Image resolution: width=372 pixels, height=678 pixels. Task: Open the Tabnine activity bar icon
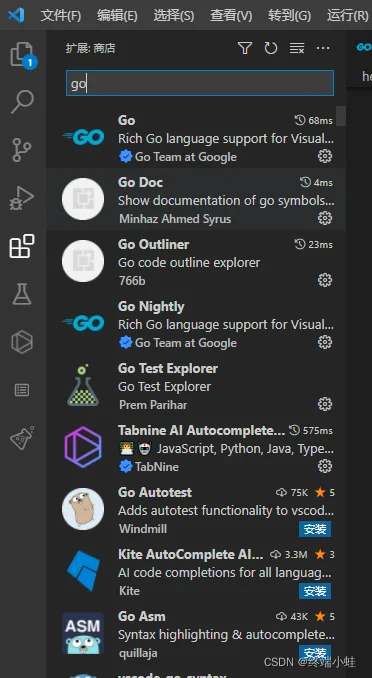(22, 342)
